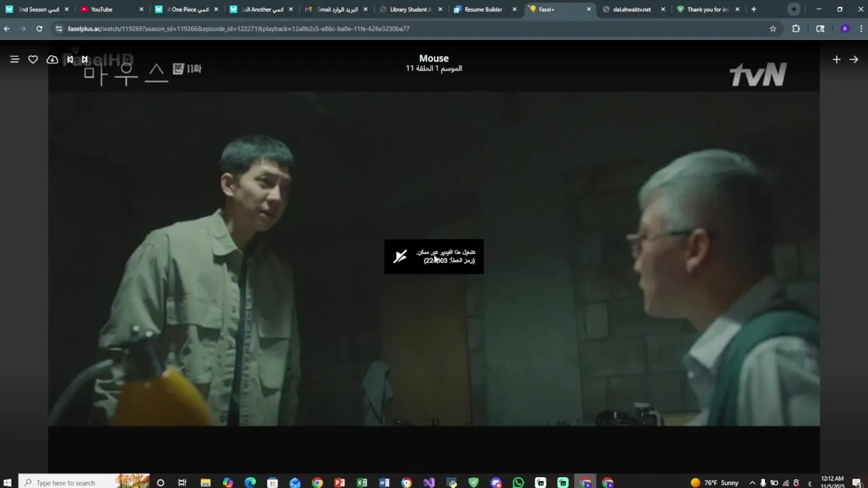Image resolution: width=868 pixels, height=488 pixels.
Task: Go back in browser history
Action: click(7, 28)
